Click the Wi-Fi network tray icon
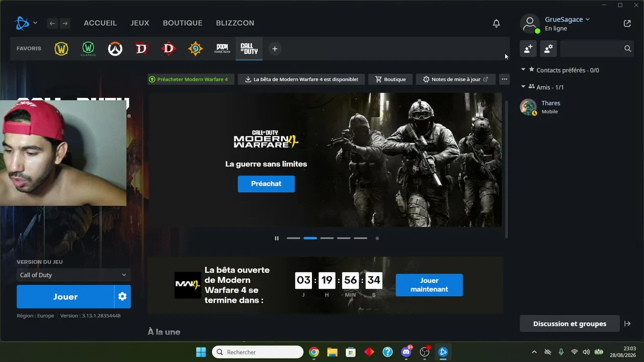 click(x=574, y=352)
